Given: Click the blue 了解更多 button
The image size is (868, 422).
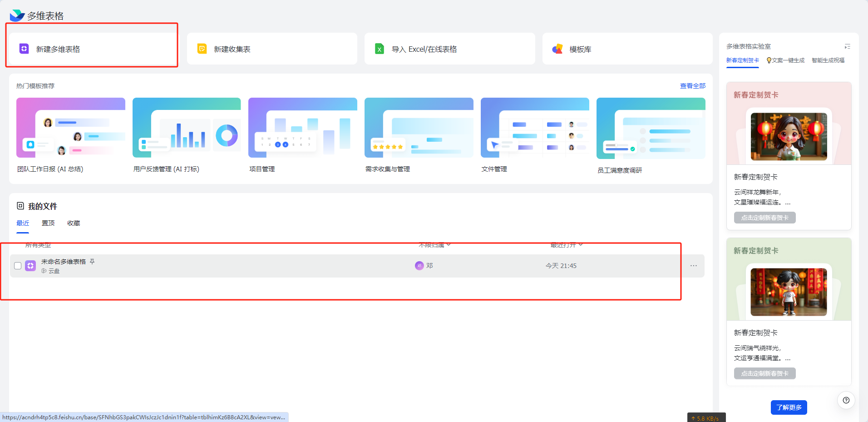Looking at the screenshot, I should click(x=789, y=407).
